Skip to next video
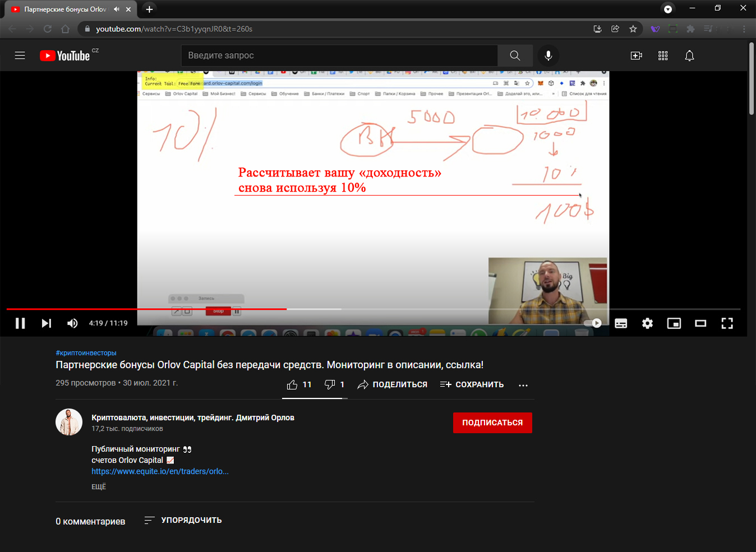Viewport: 756px width, 552px height. (47, 323)
